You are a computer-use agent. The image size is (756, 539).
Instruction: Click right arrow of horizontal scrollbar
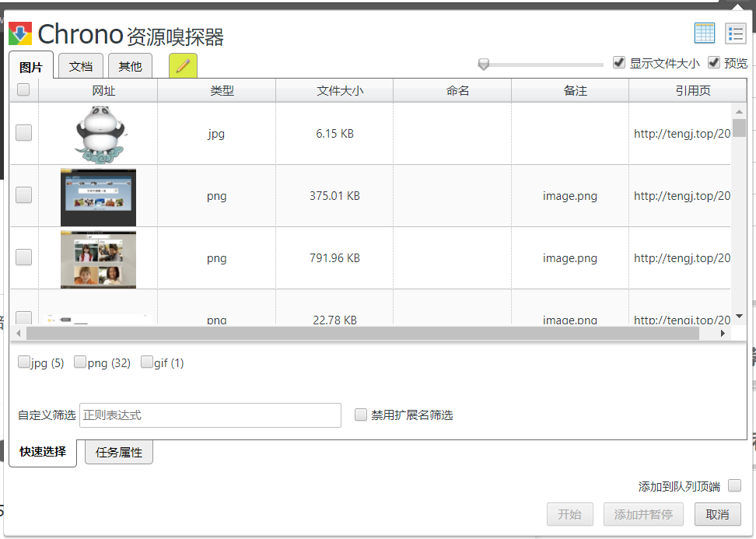point(723,333)
